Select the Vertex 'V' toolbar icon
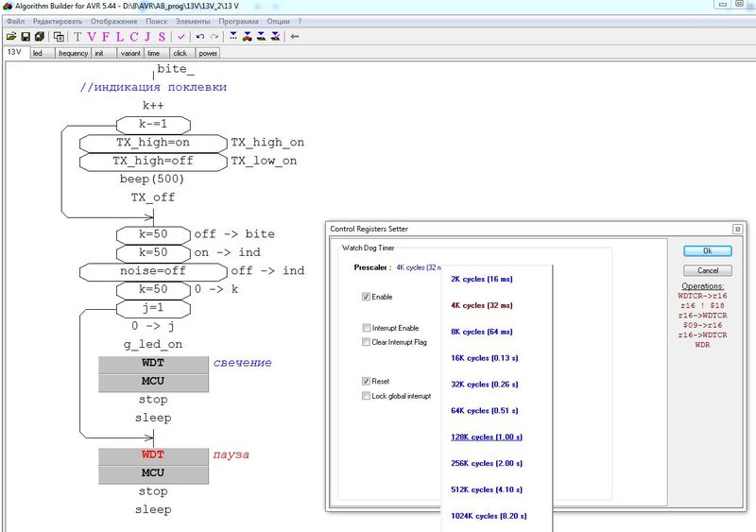This screenshot has width=756, height=532. (x=92, y=37)
